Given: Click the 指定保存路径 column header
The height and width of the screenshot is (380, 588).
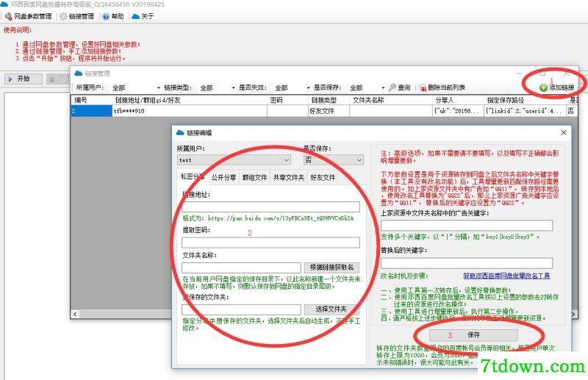Looking at the screenshot, I should click(x=525, y=100).
